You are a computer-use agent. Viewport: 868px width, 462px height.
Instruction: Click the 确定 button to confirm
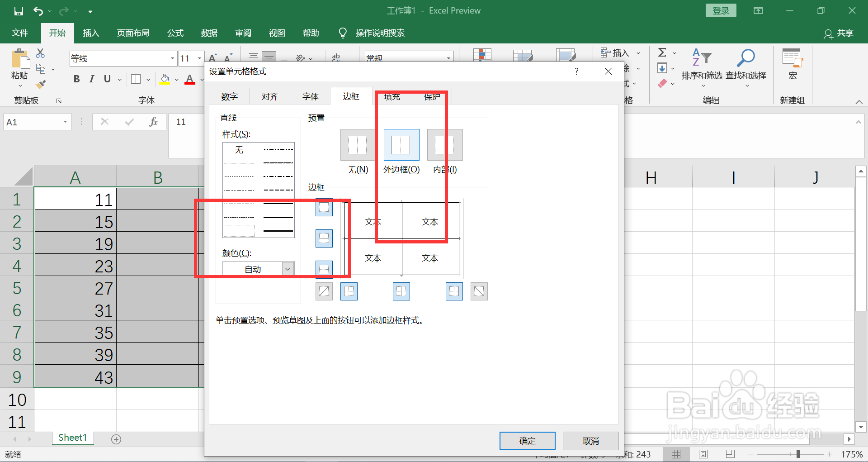527,441
